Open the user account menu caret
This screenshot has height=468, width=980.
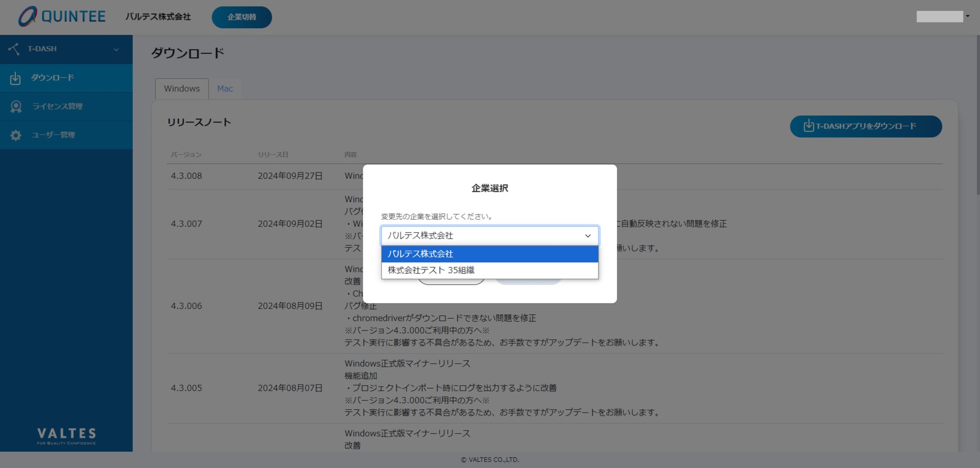pyautogui.click(x=967, y=16)
